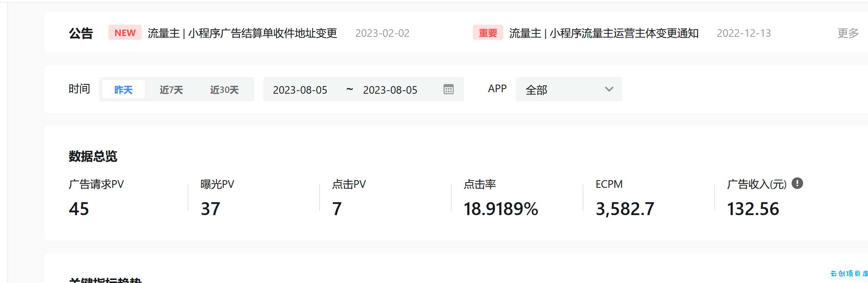This screenshot has width=868, height=283.
Task: Click the end date field 2023-08-05
Action: [x=390, y=90]
